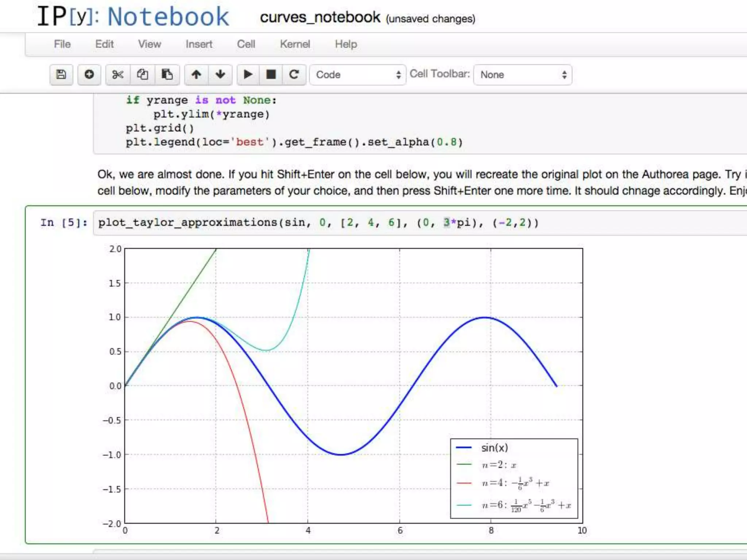
Task: Open the Kernel menu
Action: (295, 44)
